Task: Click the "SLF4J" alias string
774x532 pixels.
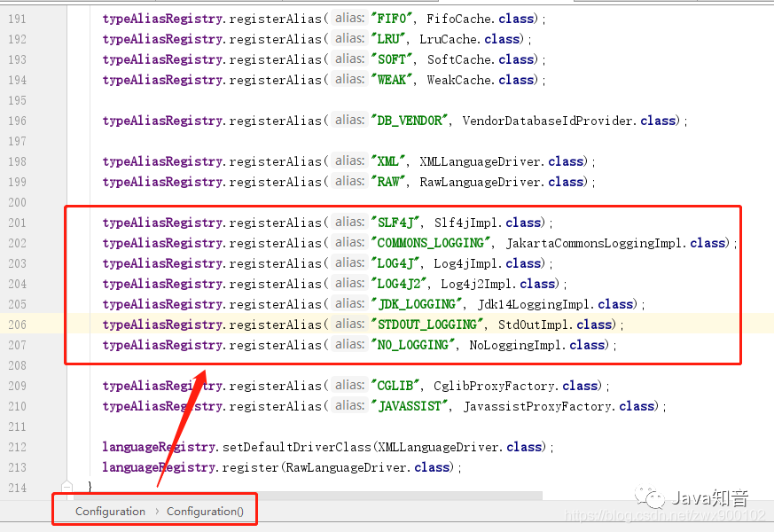Action: 395,223
